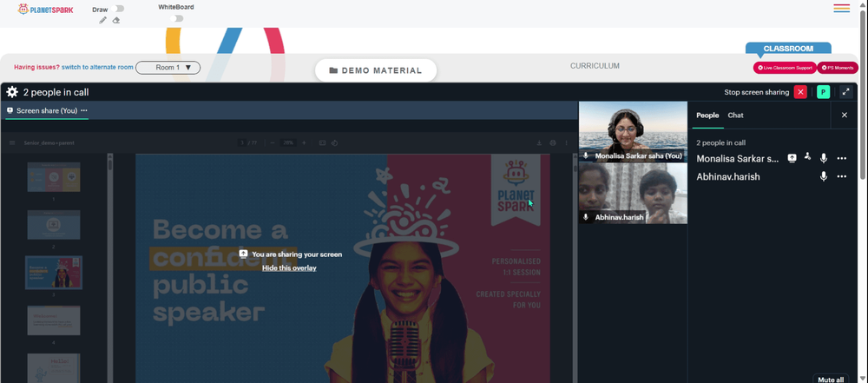
Task: Click PS Moments button
Action: pos(837,68)
